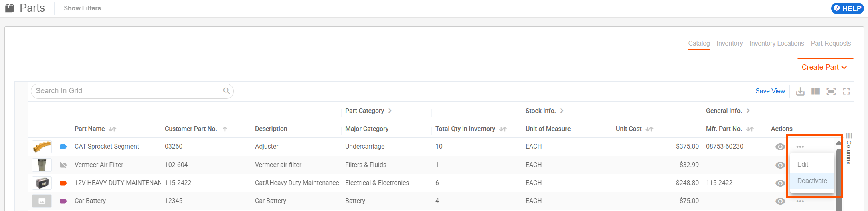Click the Search In Grid field
The width and height of the screenshot is (868, 211).
click(132, 91)
